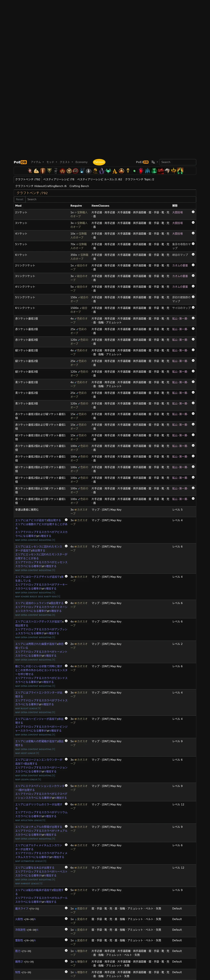Open info icon on 4リンクソケット row

point(193,286)
